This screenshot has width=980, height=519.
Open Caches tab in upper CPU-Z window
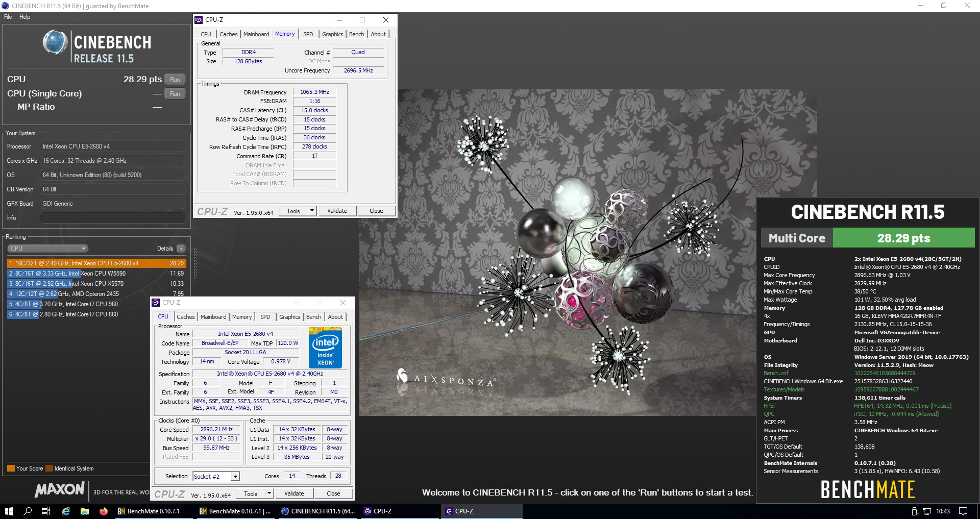click(x=228, y=34)
